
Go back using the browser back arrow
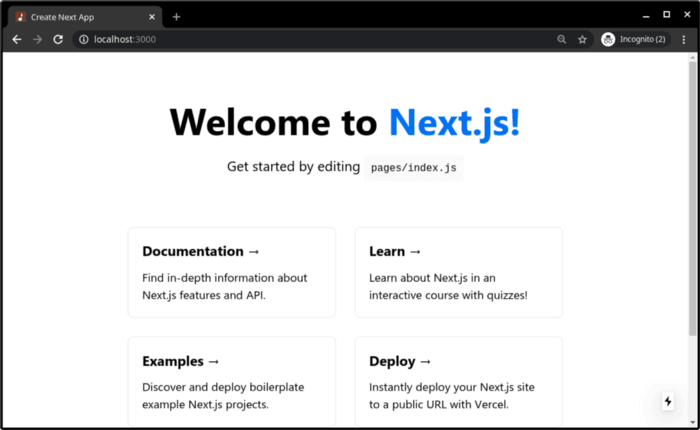point(17,39)
